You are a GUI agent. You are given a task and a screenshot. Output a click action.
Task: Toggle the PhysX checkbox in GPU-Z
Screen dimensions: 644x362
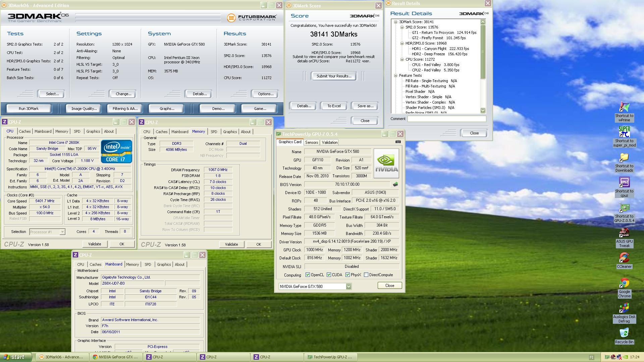pyautogui.click(x=347, y=275)
